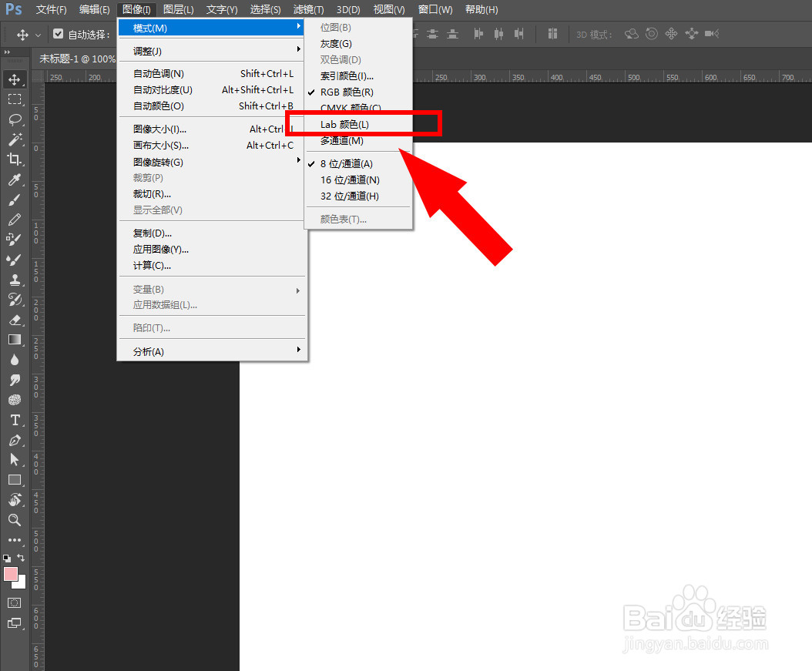The width and height of the screenshot is (812, 671).
Task: Run 自动色调(N) auto tone
Action: click(212, 73)
